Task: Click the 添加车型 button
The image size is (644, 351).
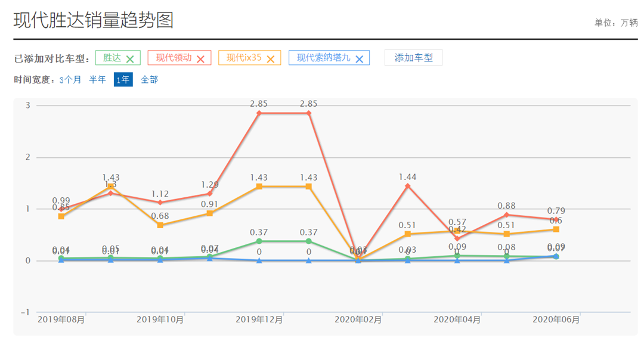Action: [x=413, y=58]
